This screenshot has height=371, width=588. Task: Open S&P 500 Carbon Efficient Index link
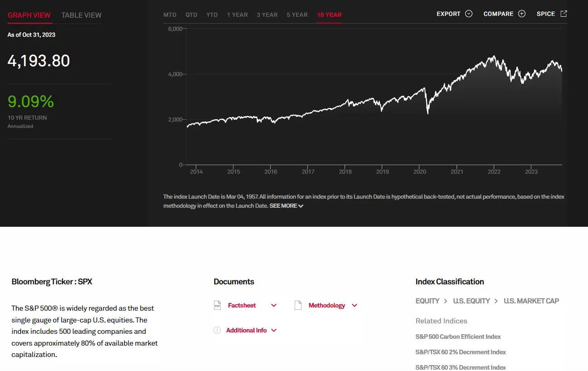pos(458,337)
